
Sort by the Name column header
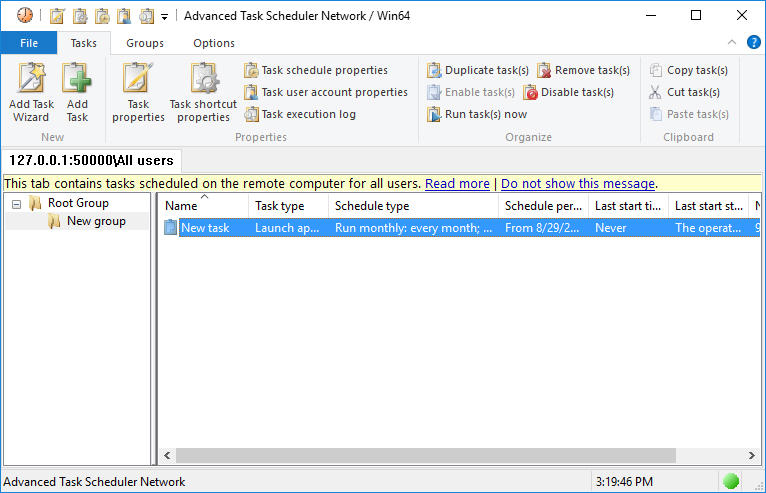click(x=204, y=206)
